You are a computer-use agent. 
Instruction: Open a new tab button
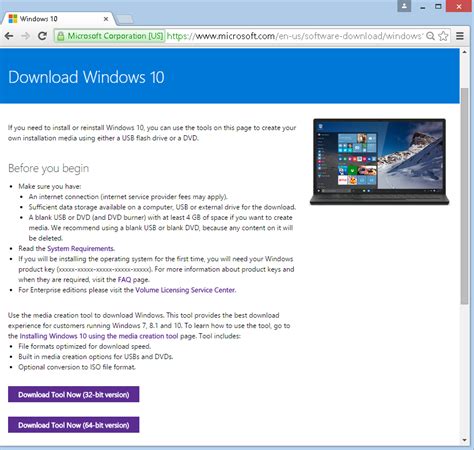(x=125, y=20)
